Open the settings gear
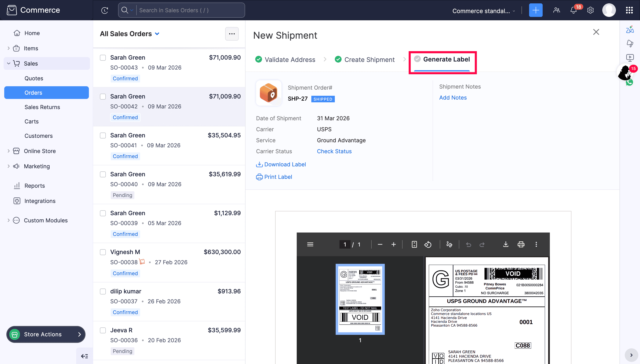 [590, 10]
